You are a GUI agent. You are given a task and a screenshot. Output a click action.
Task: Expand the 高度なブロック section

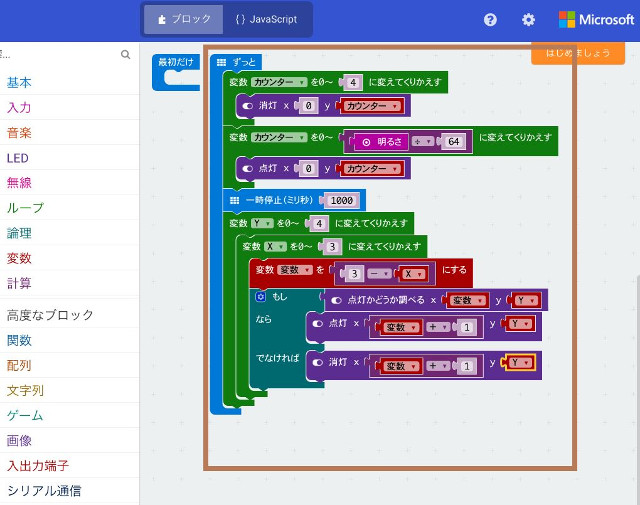50,315
